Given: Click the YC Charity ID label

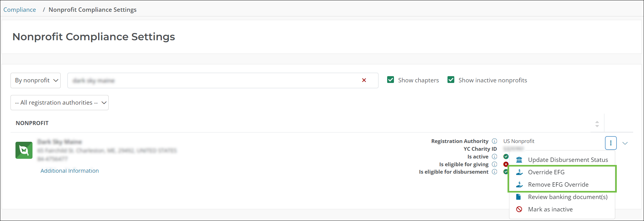Looking at the screenshot, I should click(x=480, y=149).
